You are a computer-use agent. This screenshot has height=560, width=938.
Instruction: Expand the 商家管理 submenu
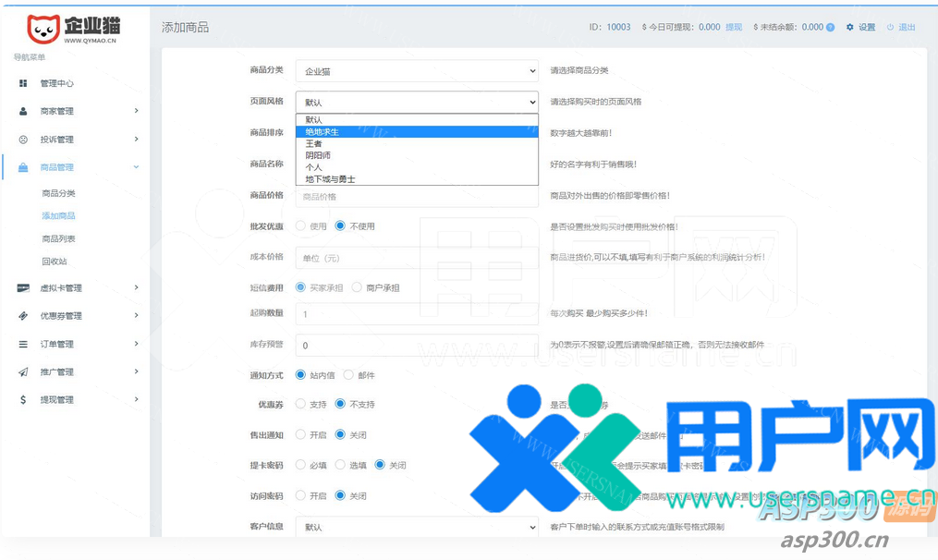point(137,111)
